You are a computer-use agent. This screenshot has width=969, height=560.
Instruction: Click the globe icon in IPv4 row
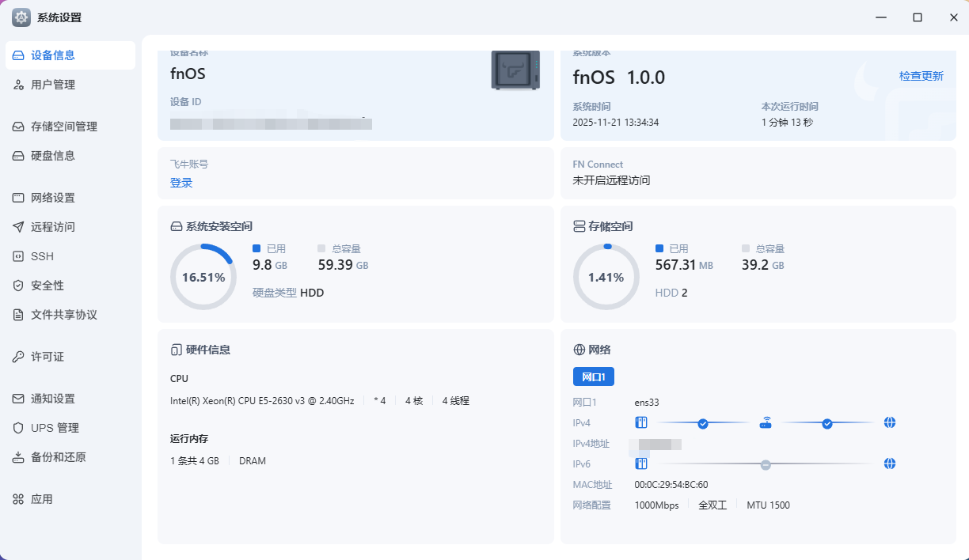889,423
